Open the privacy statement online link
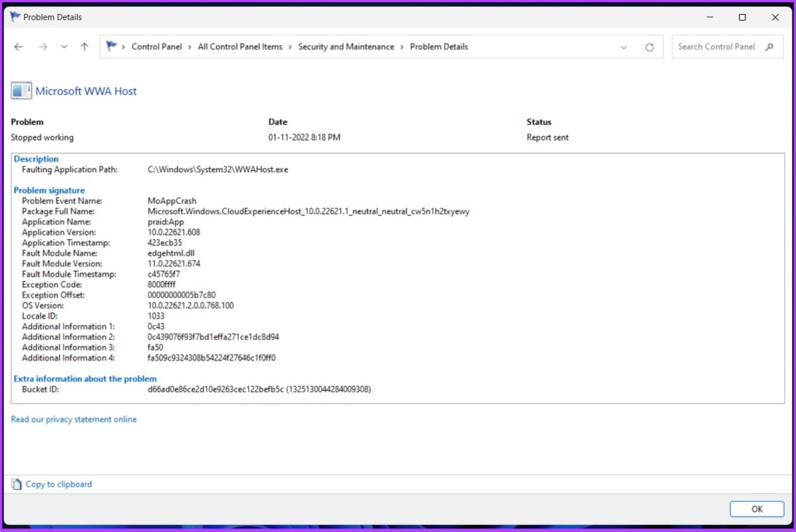 coord(74,419)
